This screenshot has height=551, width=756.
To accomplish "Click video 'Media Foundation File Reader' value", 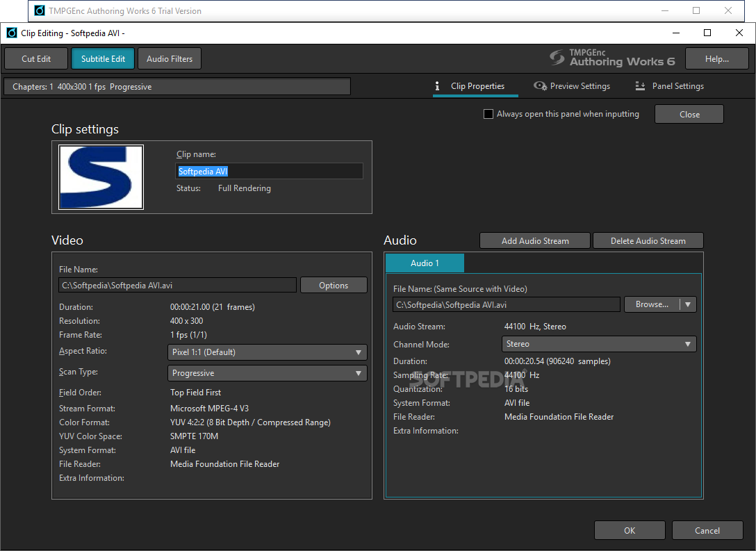I will pos(224,464).
